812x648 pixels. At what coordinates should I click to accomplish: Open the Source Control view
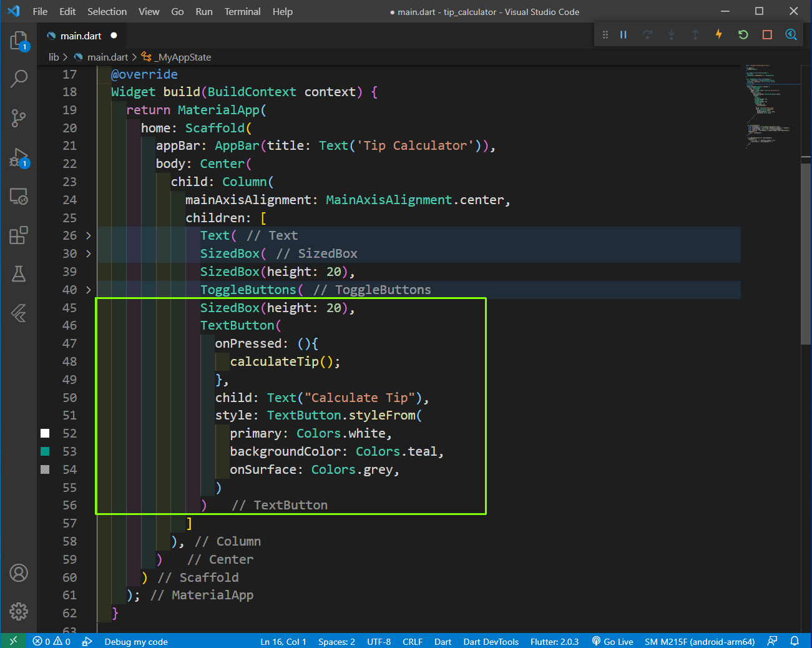tap(19, 117)
